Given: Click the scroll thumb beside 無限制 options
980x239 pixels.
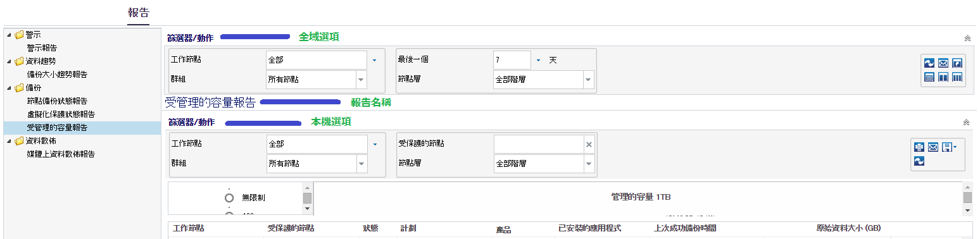Looking at the screenshot, I should [x=307, y=198].
